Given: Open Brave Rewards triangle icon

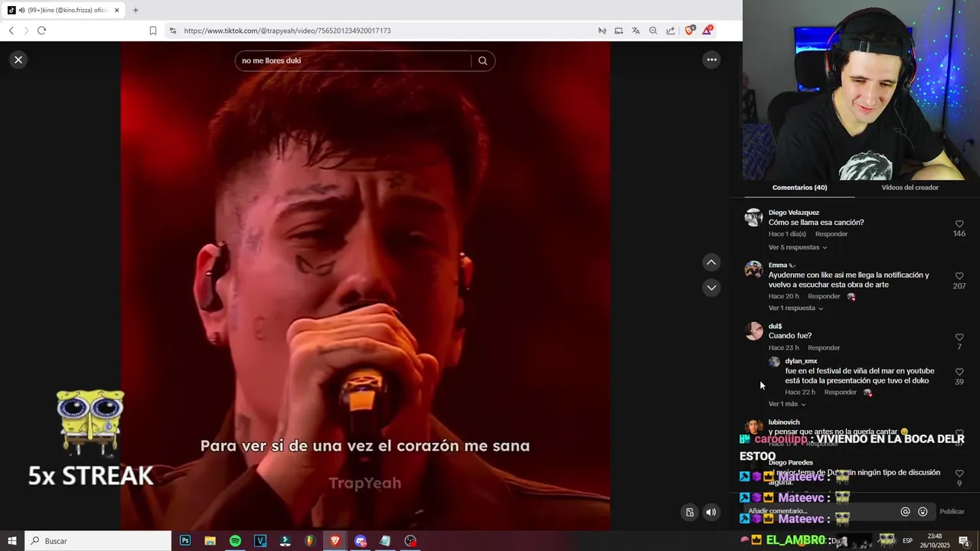Looking at the screenshot, I should [x=708, y=31].
